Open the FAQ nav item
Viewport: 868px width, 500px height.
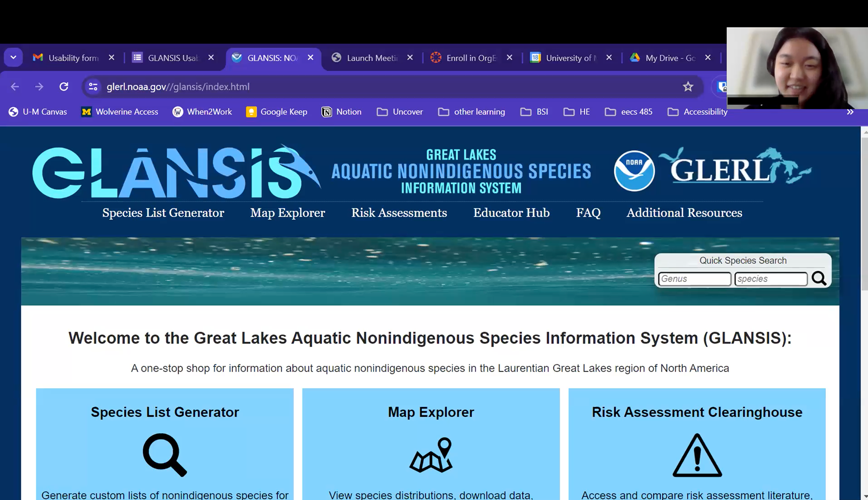point(588,213)
